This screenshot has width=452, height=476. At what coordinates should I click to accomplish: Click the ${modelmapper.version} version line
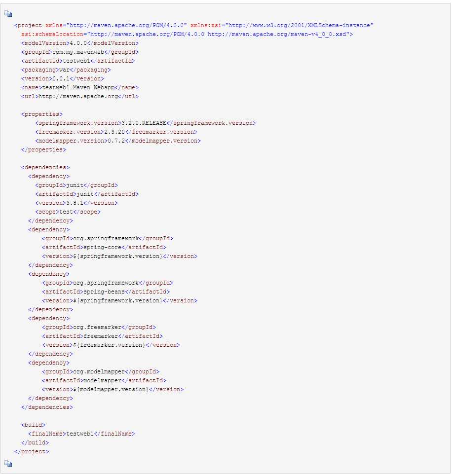pyautogui.click(x=113, y=390)
